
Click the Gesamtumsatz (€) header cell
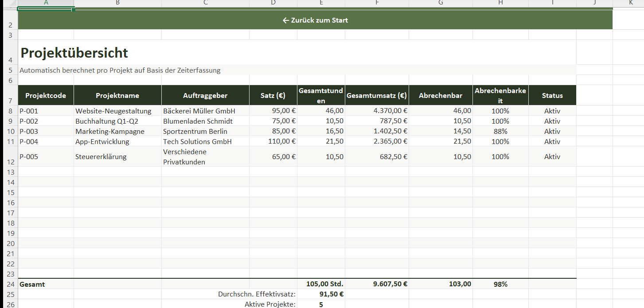(377, 96)
